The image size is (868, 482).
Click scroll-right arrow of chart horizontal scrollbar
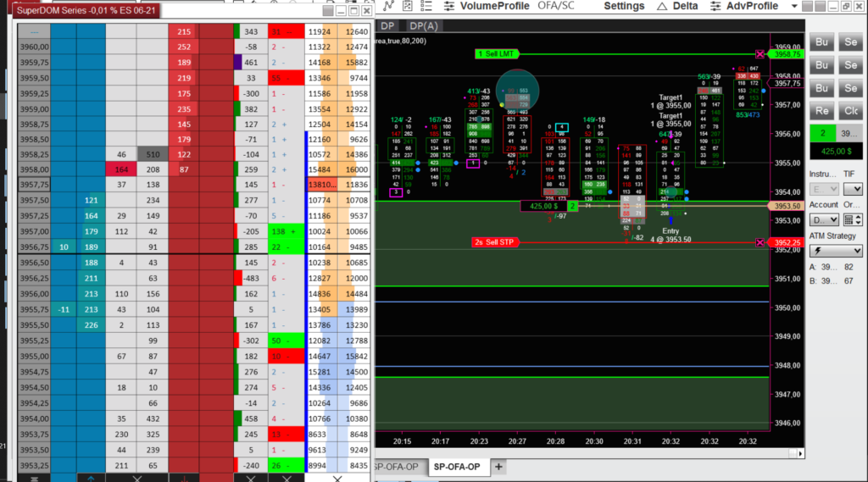point(800,453)
